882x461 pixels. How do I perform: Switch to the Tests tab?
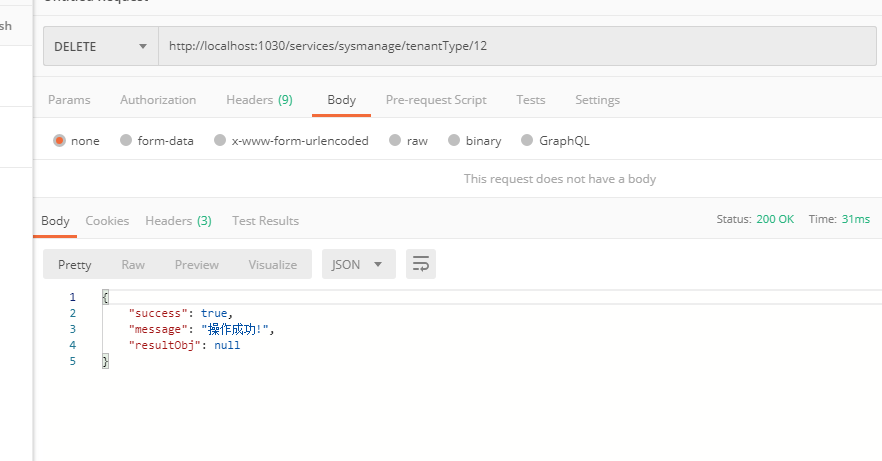(x=531, y=100)
